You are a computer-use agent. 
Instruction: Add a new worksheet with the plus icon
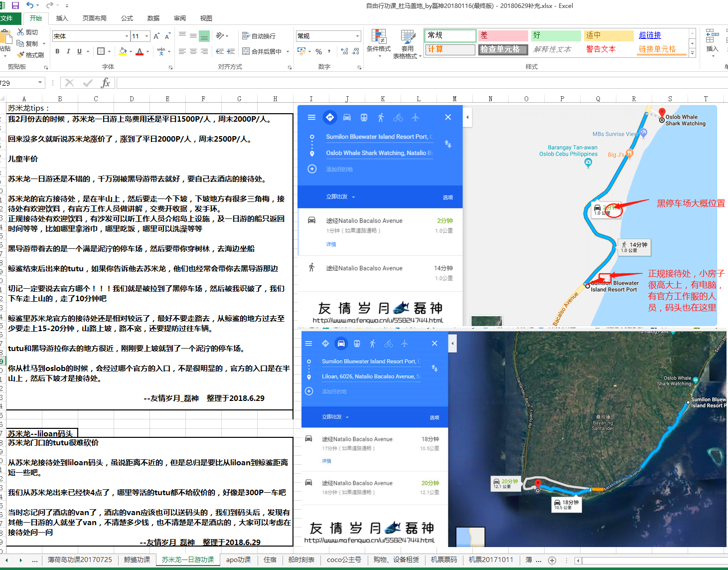click(552, 561)
